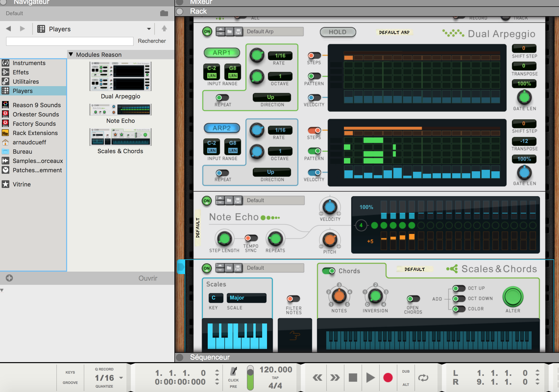
Task: Click inside the Rechercher search field
Action: pos(69,41)
